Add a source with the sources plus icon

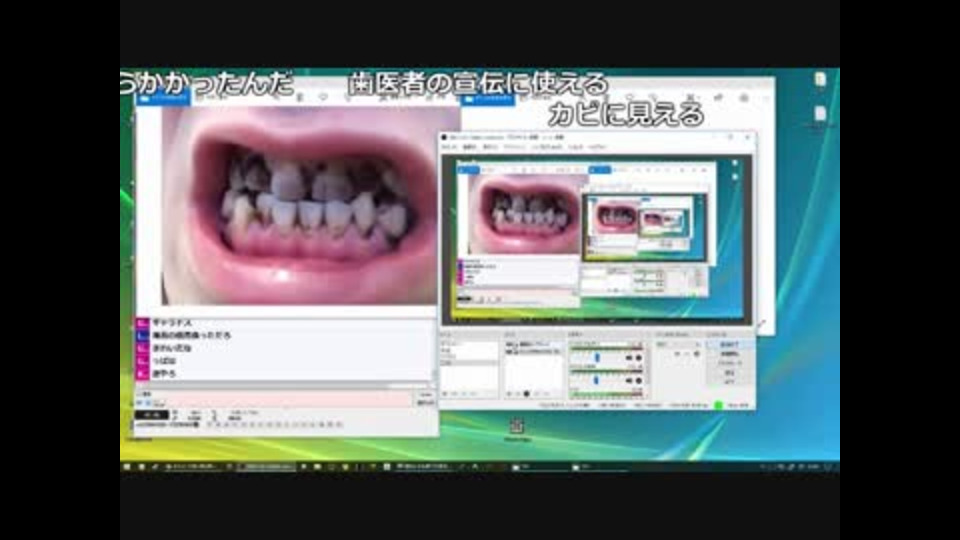point(509,394)
